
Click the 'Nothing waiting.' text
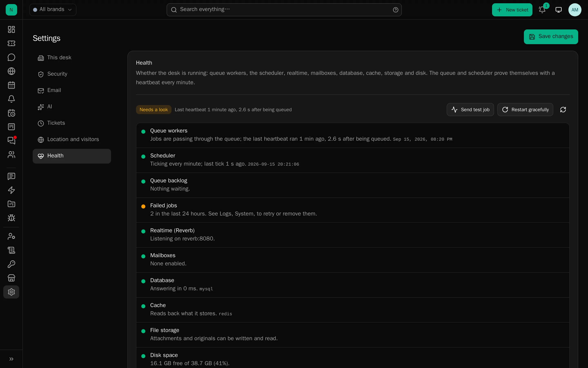pos(170,189)
